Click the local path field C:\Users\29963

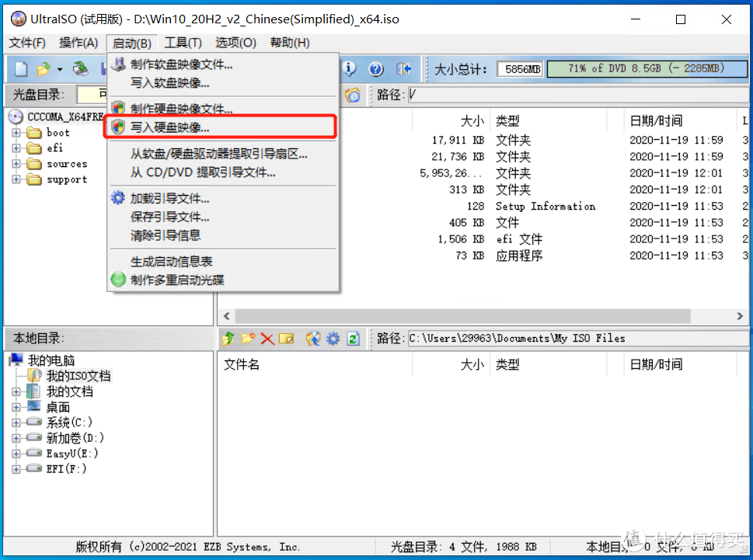pos(577,339)
